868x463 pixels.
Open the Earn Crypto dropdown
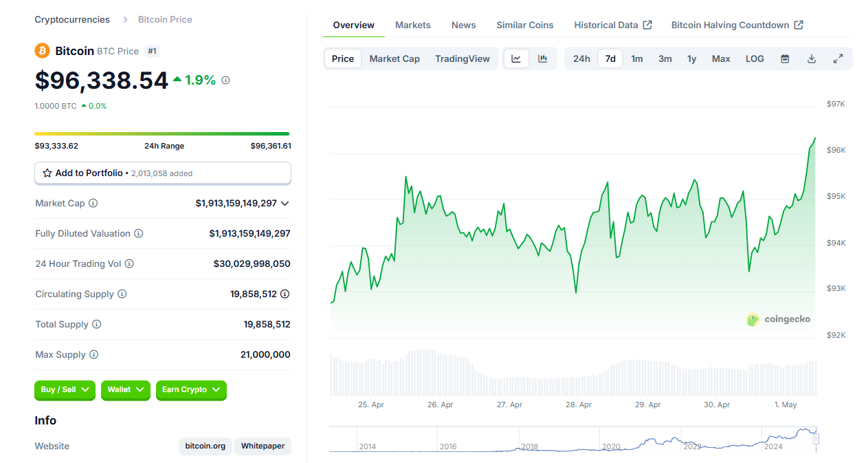(x=191, y=390)
